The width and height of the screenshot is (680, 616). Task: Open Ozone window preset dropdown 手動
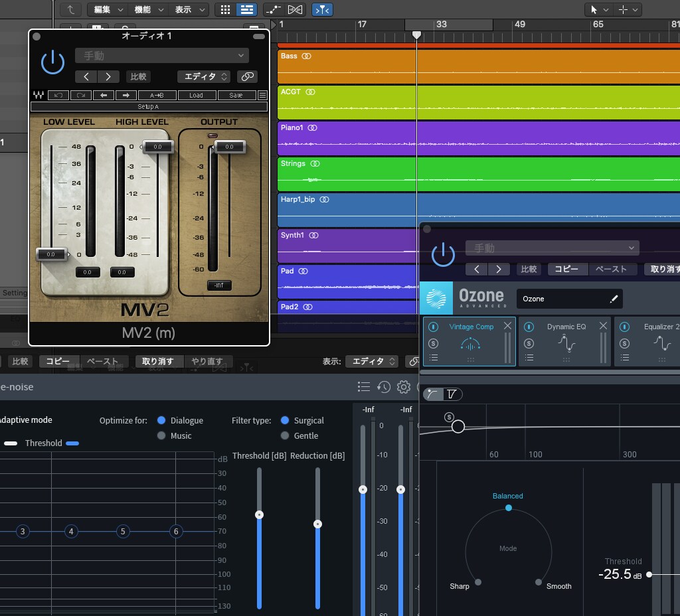tap(552, 248)
